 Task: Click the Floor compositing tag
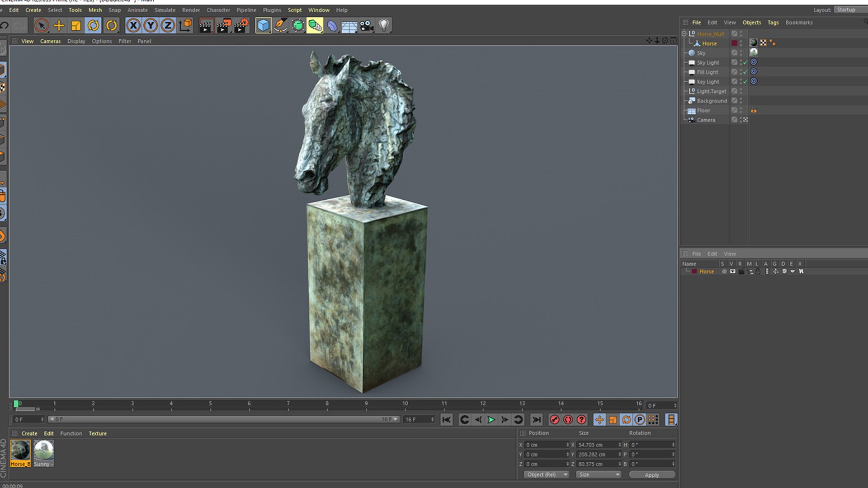[x=754, y=111]
